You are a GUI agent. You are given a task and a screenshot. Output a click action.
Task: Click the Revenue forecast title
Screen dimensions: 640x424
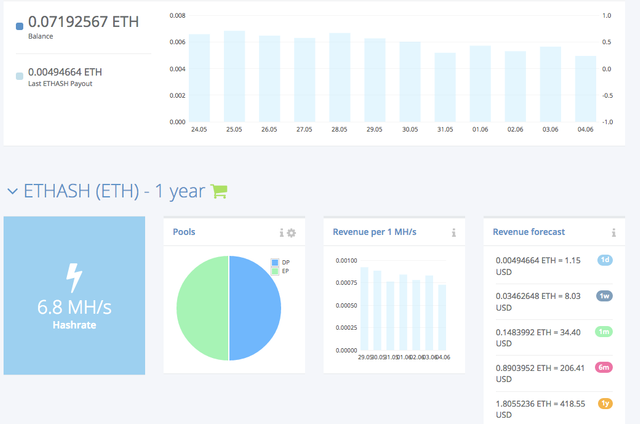coord(529,232)
